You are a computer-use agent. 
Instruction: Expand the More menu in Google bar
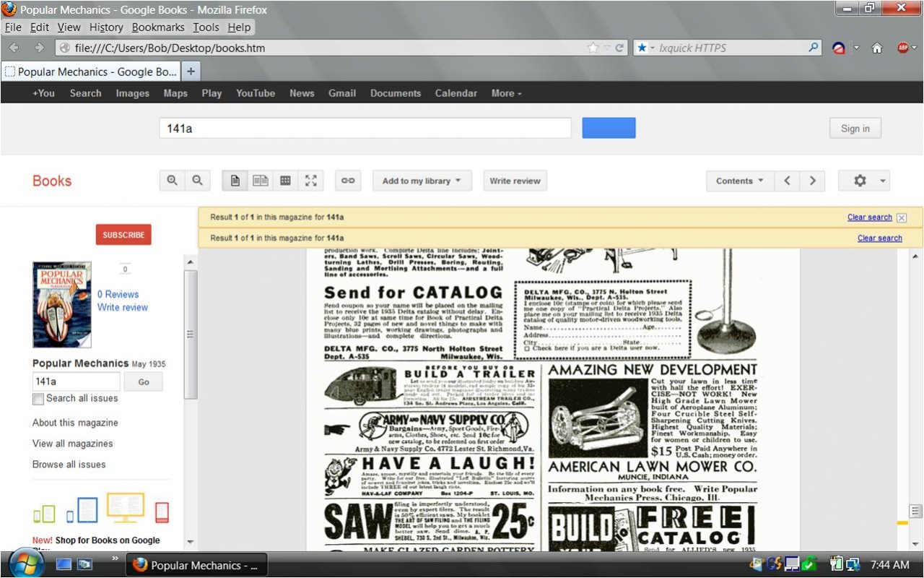(506, 93)
